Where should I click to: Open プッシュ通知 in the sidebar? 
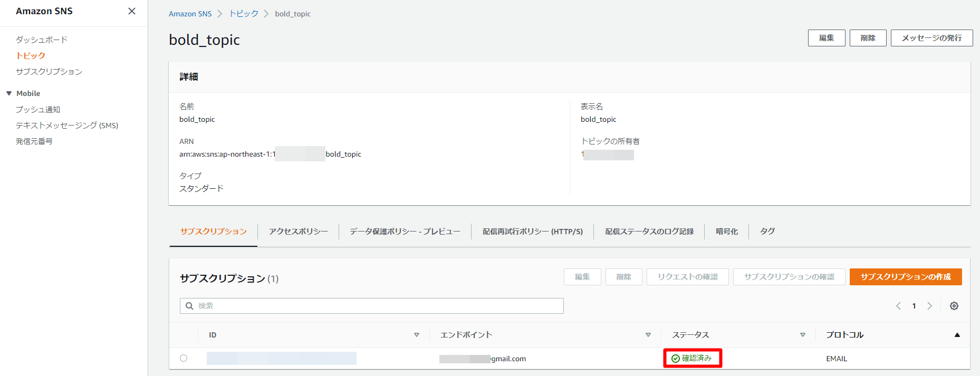pyautogui.click(x=38, y=109)
